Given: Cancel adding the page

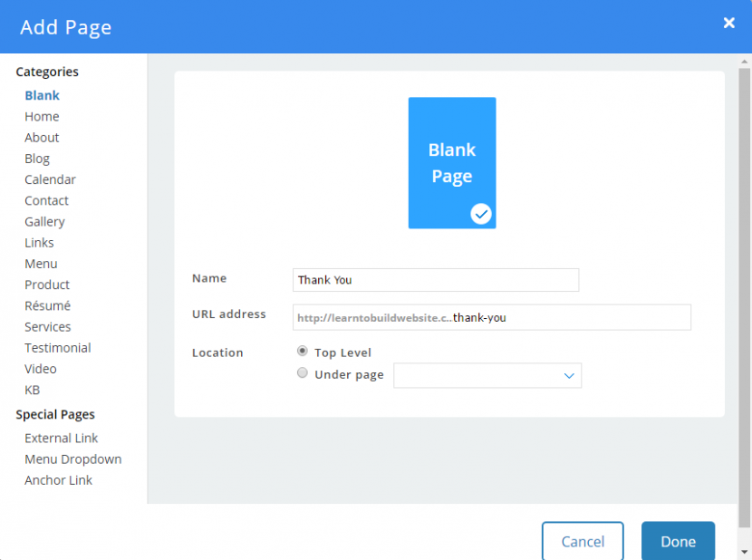Looking at the screenshot, I should point(583,542).
